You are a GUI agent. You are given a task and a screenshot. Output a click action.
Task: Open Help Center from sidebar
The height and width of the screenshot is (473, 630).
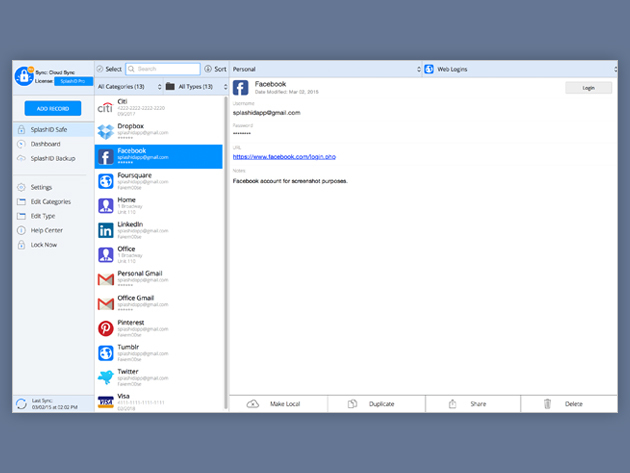point(53,230)
